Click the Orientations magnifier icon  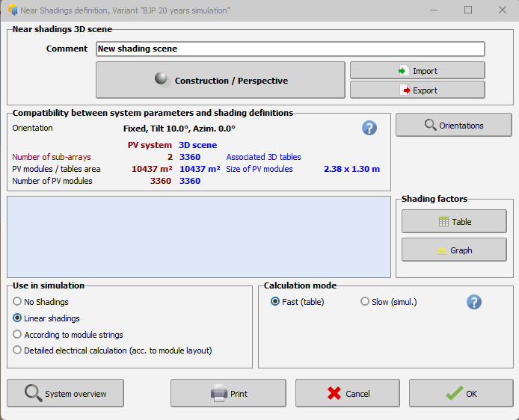coord(430,125)
